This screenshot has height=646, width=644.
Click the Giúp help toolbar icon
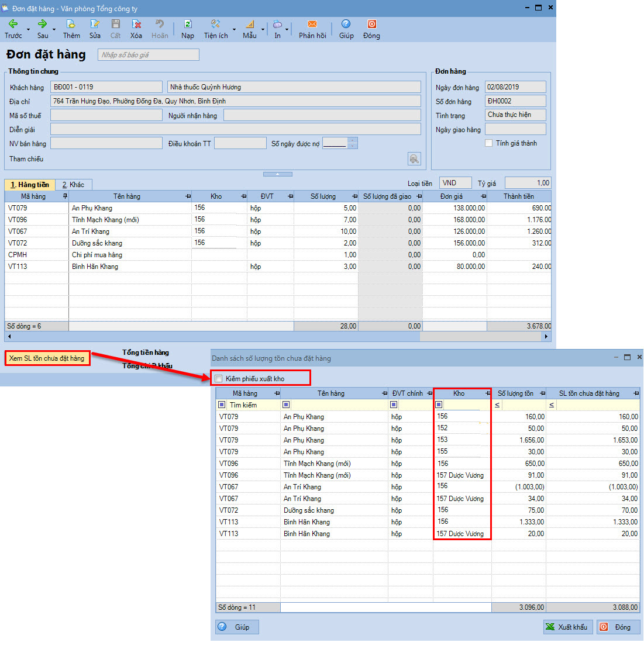[x=346, y=25]
